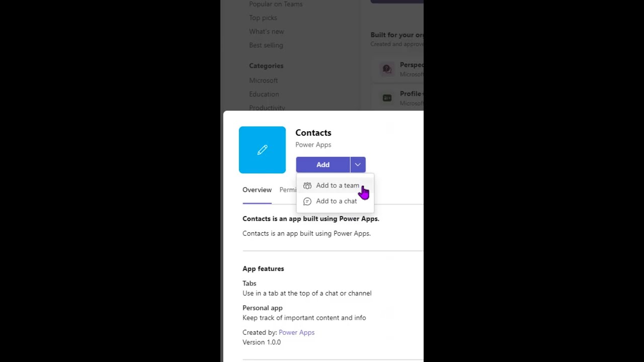Click the Perspectives app icon

387,69
